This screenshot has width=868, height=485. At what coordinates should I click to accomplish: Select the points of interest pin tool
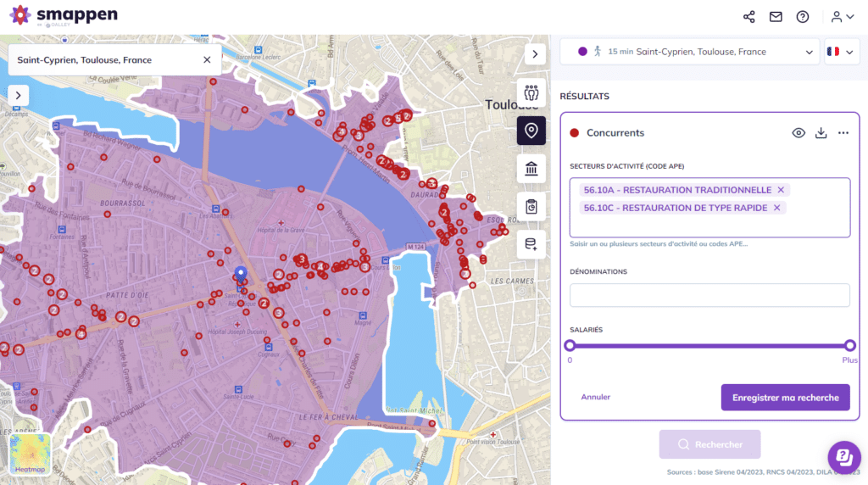531,131
